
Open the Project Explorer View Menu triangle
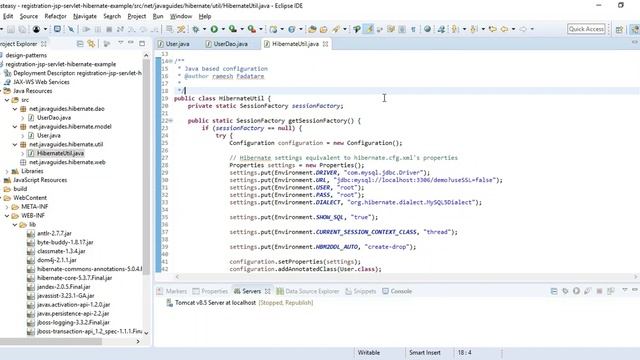[x=120, y=43]
